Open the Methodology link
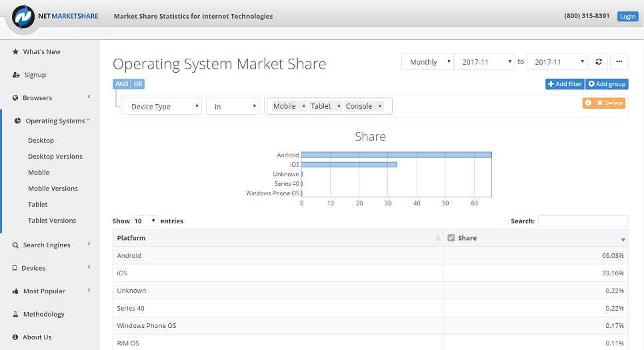 [x=44, y=314]
